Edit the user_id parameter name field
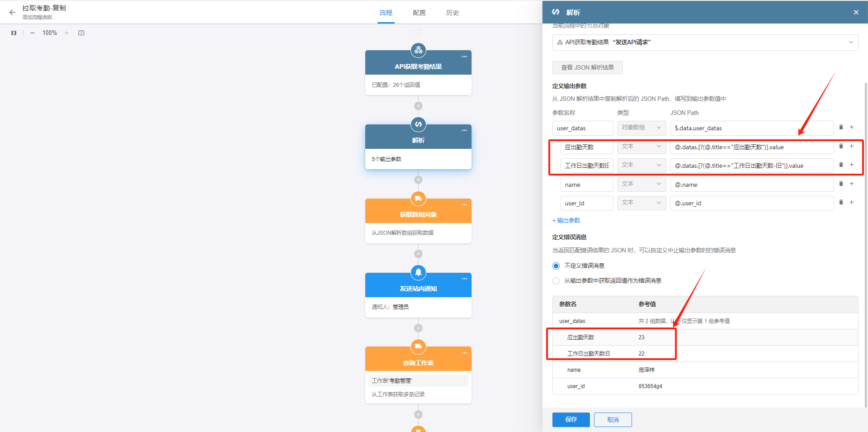This screenshot has height=432, width=868. tap(587, 203)
